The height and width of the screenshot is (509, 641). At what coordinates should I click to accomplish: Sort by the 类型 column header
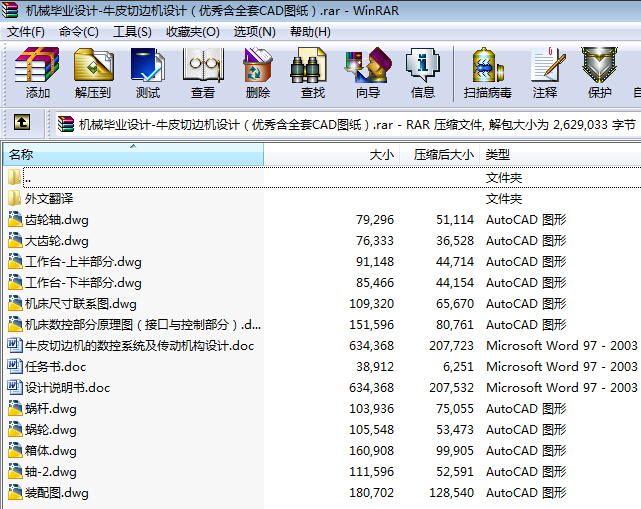560,155
